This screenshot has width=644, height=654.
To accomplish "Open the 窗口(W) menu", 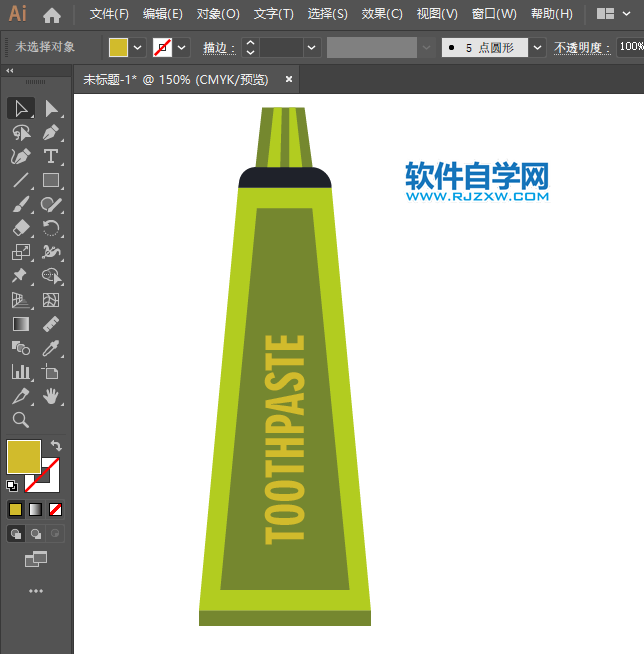I will [494, 14].
